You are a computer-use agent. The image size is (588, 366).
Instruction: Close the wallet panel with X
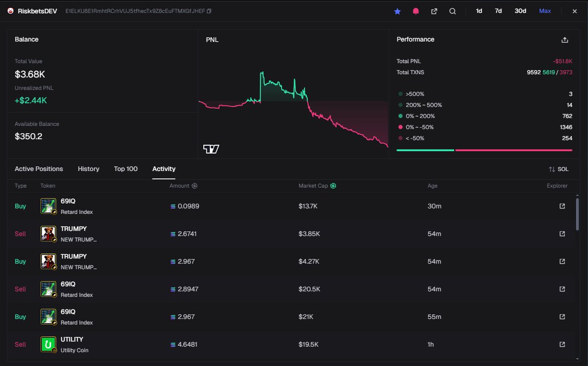(x=575, y=11)
